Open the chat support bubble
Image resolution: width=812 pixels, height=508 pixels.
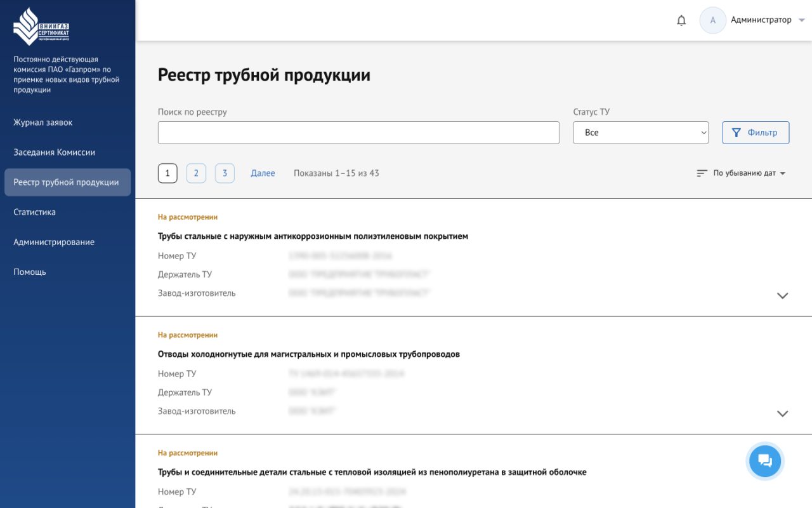765,461
